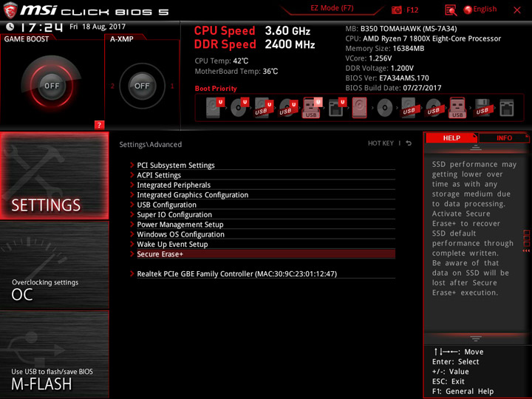
Task: Click the Settings\Advanced breadcrumb
Action: [x=150, y=144]
